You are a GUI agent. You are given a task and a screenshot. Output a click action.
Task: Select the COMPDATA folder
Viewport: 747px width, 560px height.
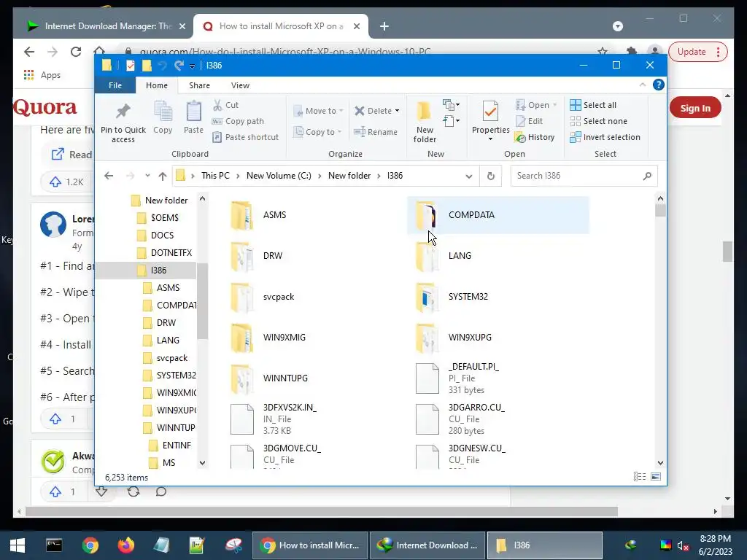pyautogui.click(x=498, y=215)
